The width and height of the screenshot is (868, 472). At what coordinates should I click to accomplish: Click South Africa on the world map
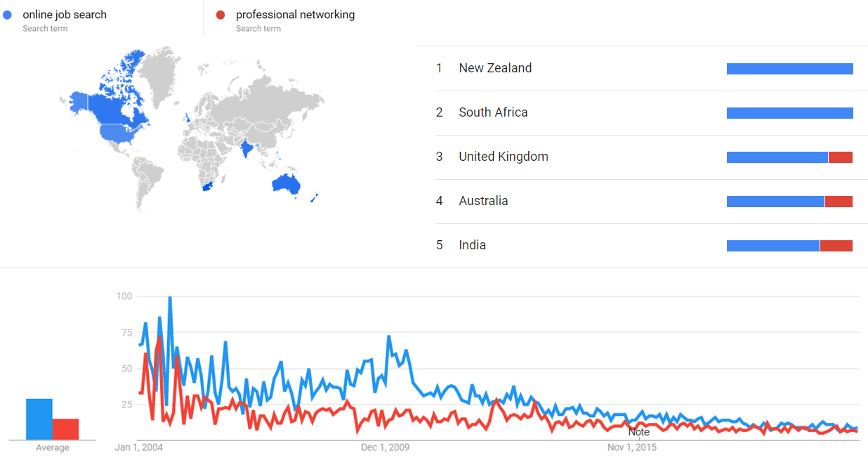pos(206,185)
